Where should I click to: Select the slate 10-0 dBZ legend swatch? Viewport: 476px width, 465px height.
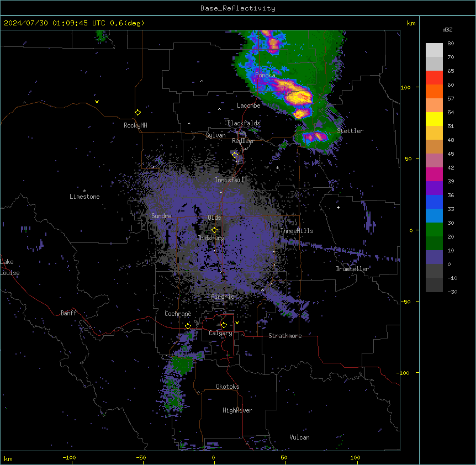pos(434,257)
